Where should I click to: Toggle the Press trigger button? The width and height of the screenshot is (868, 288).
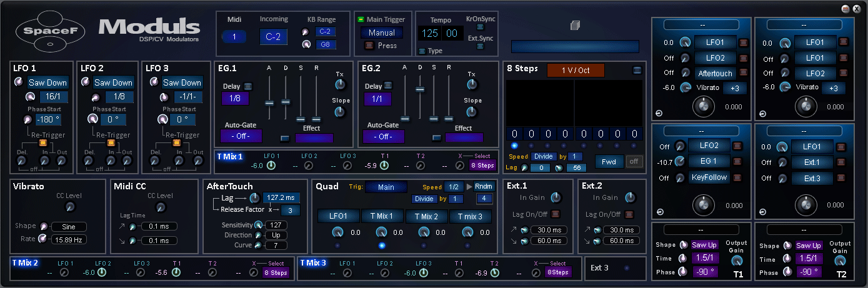(x=369, y=45)
